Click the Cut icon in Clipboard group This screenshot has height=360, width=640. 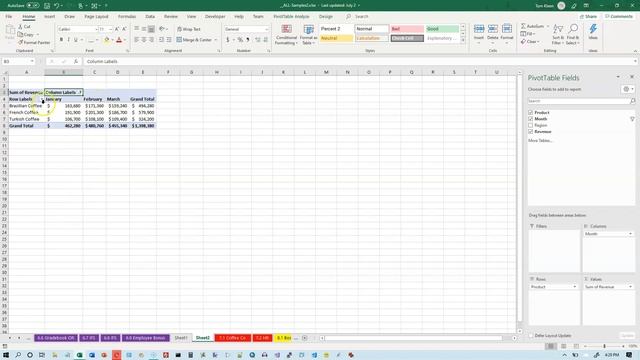tap(20, 27)
